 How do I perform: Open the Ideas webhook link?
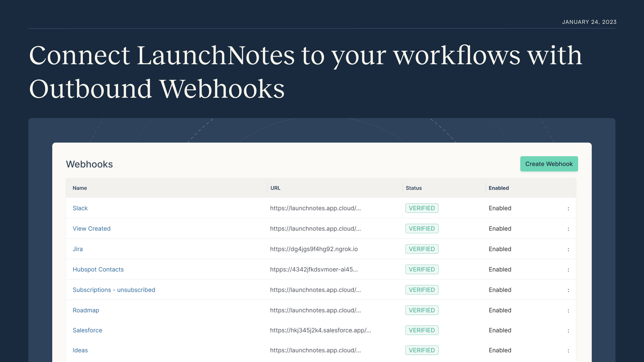click(x=80, y=350)
